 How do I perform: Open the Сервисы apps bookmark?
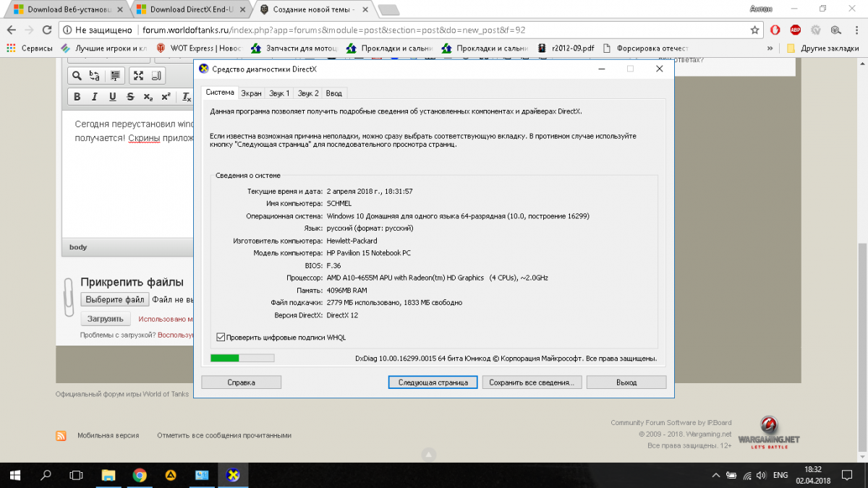[30, 48]
